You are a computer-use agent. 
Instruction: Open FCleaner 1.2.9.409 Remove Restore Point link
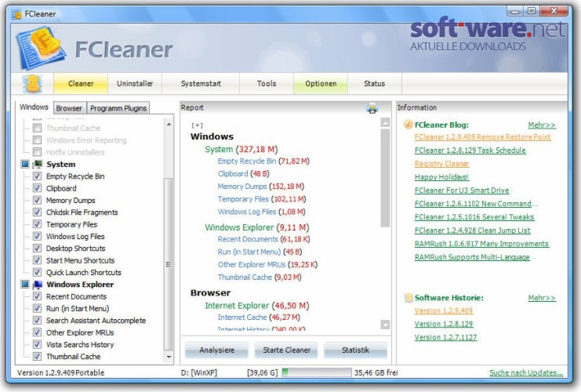(483, 137)
